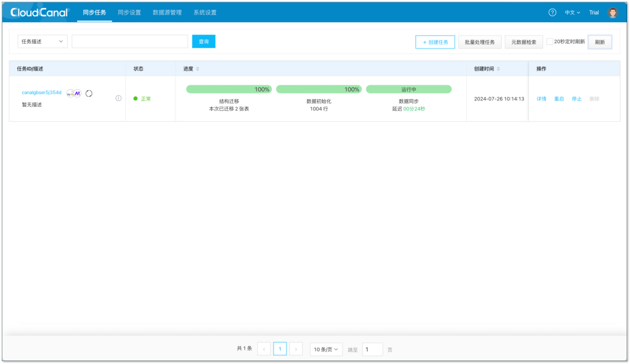Go to previous page arrow
The width and height of the screenshot is (630, 364).
tap(264, 349)
